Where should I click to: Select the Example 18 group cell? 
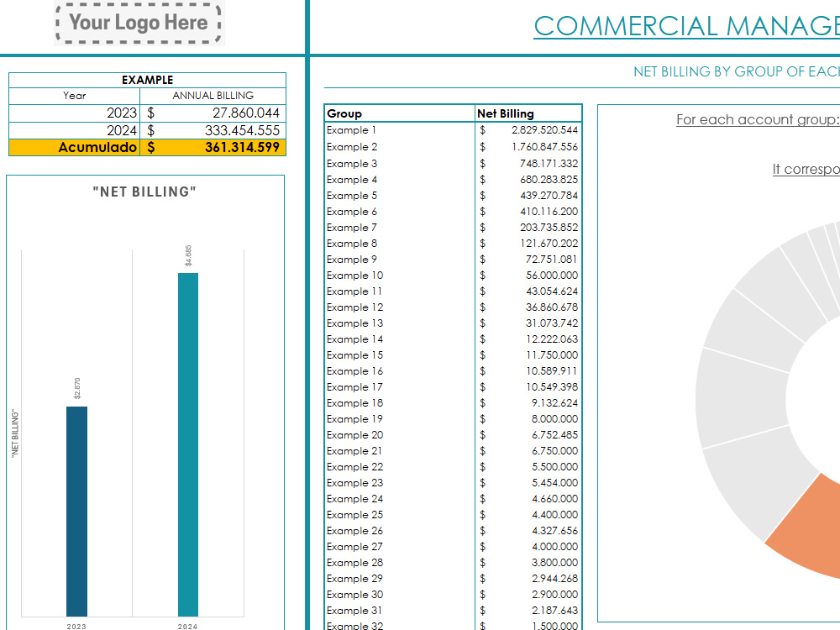pyautogui.click(x=400, y=403)
